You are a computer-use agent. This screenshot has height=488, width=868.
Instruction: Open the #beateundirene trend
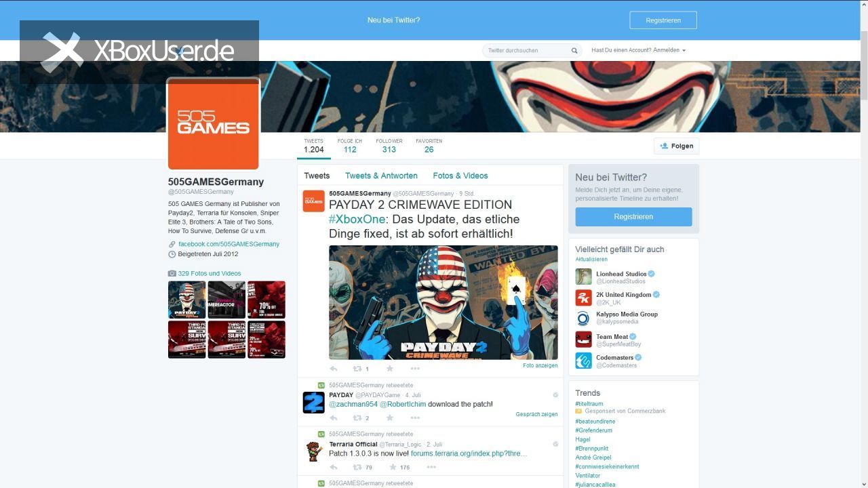coord(595,422)
